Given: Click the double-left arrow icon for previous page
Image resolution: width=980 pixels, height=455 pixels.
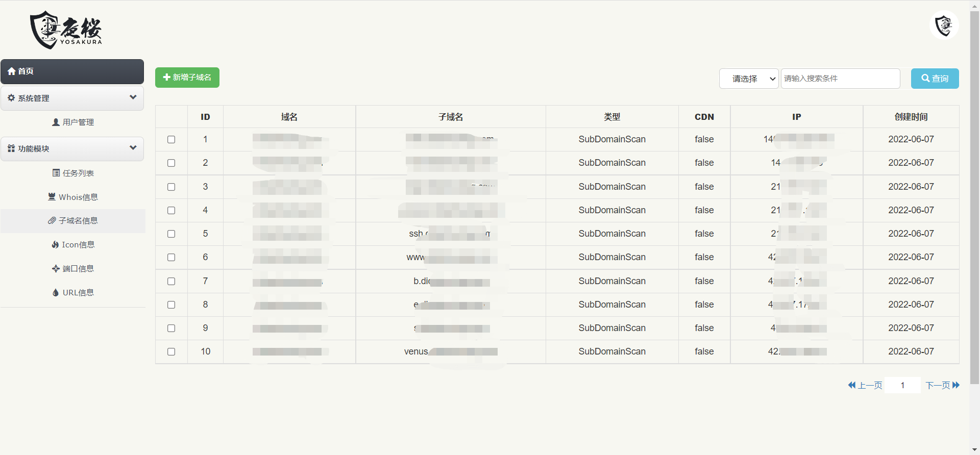Looking at the screenshot, I should point(852,385).
